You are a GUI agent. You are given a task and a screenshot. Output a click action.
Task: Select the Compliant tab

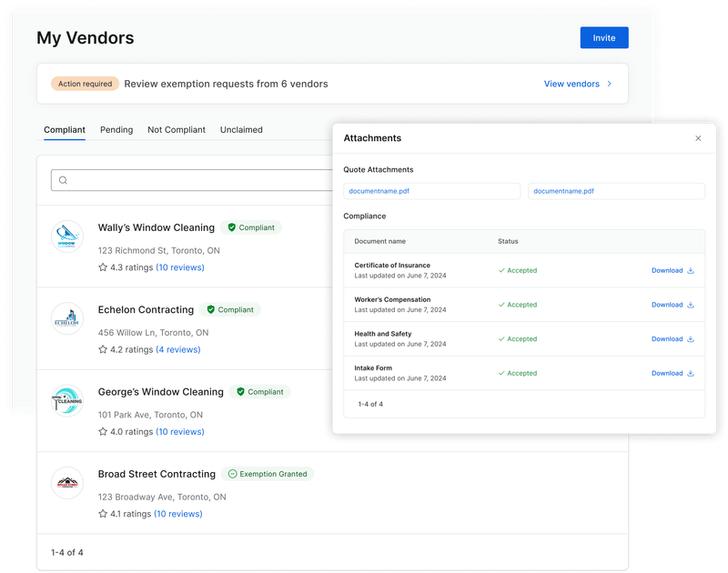65,129
